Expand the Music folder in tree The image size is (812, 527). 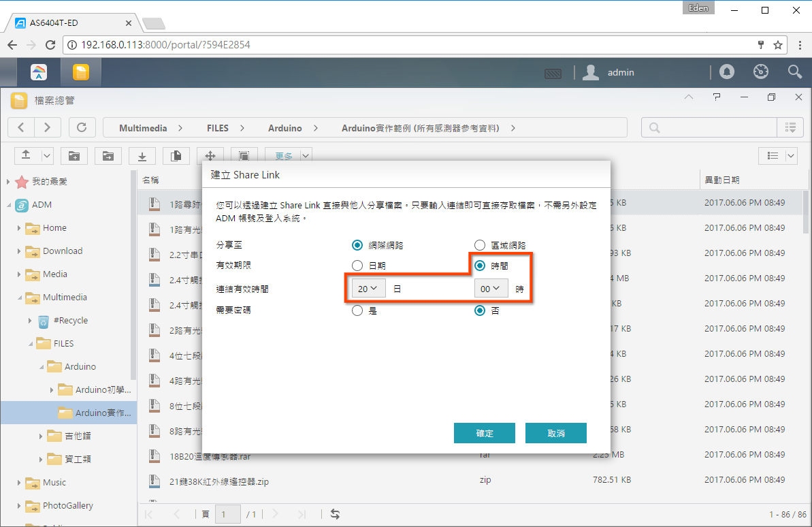tap(19, 483)
